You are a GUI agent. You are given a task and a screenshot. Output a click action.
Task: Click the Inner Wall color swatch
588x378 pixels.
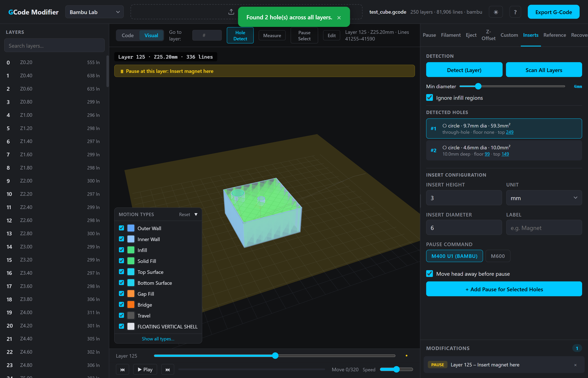click(131, 239)
